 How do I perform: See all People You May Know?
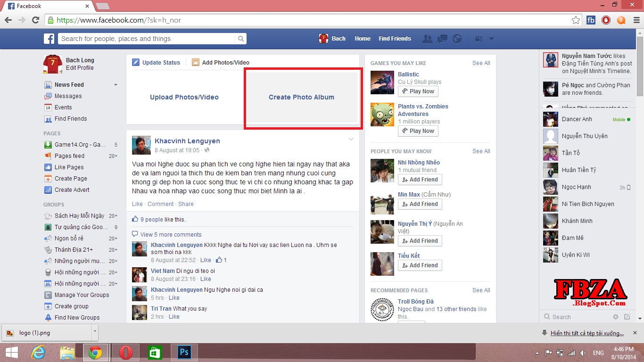pos(481,151)
